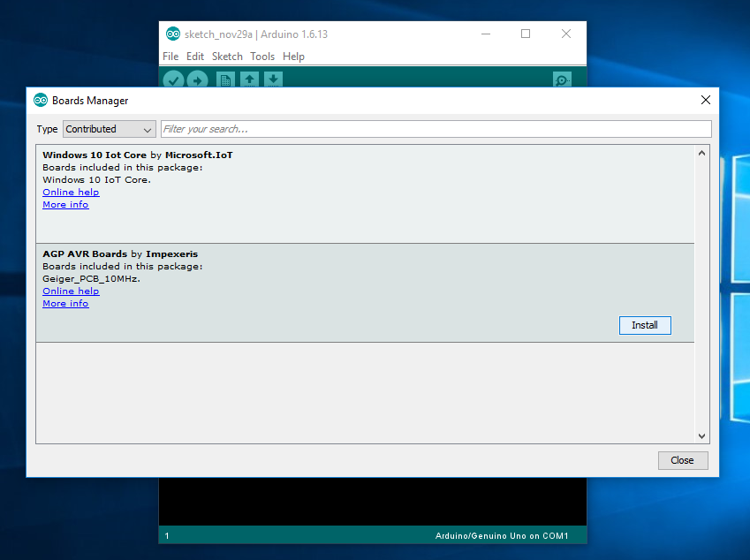The width and height of the screenshot is (750, 560).
Task: Click the Verify checkmark icon in Arduino toolbar
Action: [x=173, y=79]
